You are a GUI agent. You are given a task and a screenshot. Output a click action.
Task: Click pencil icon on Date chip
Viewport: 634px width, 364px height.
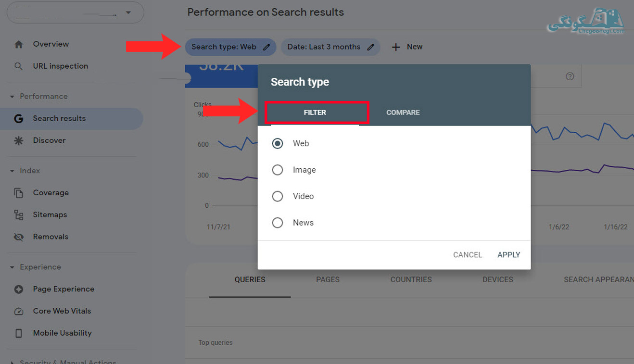370,47
